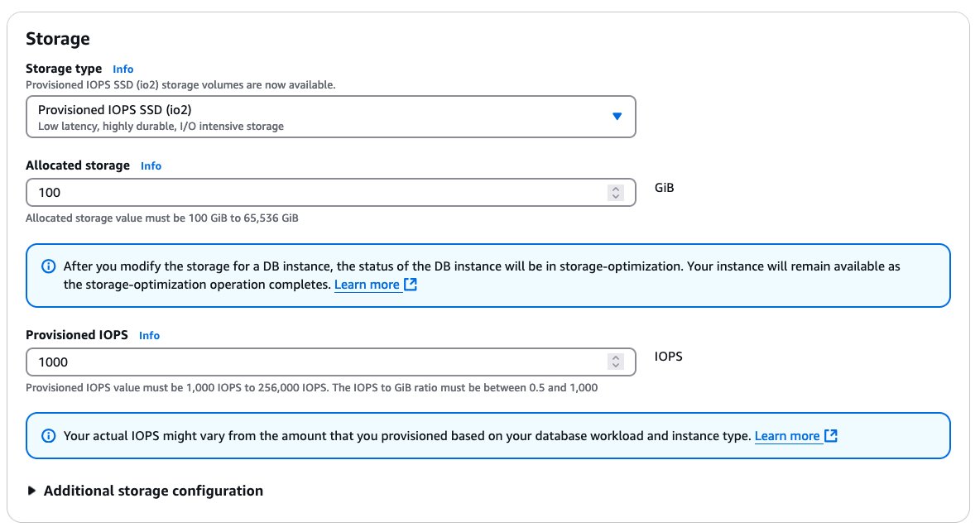This screenshot has width=980, height=532.
Task: Click external link icon after IOPS Learn more
Action: (x=831, y=436)
